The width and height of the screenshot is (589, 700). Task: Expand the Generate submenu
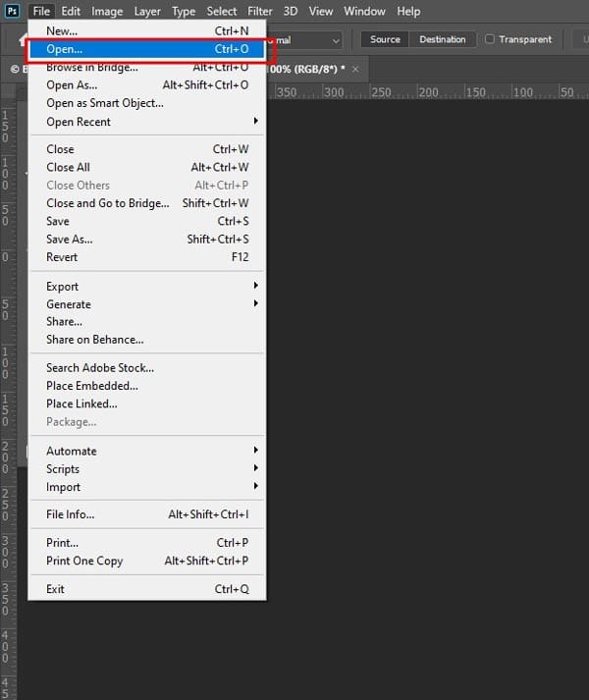(x=147, y=304)
